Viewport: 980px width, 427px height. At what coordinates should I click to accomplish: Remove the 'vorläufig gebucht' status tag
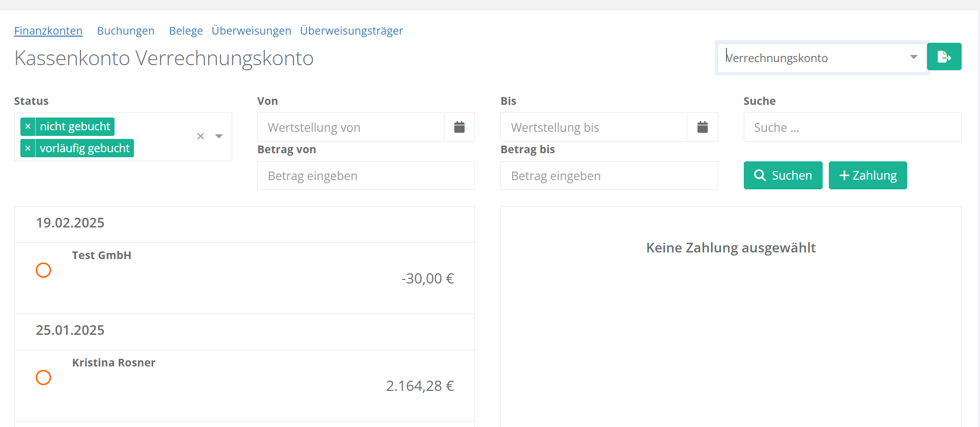[x=28, y=149]
